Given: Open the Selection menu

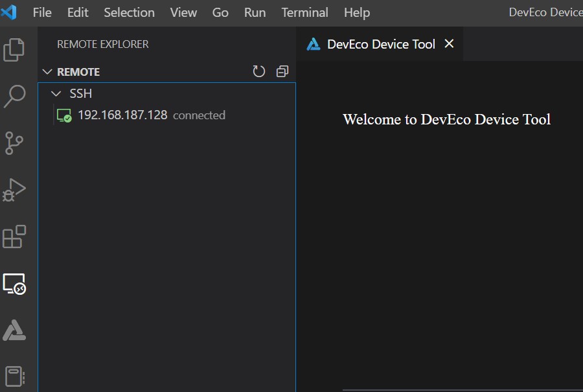Looking at the screenshot, I should [x=129, y=12].
